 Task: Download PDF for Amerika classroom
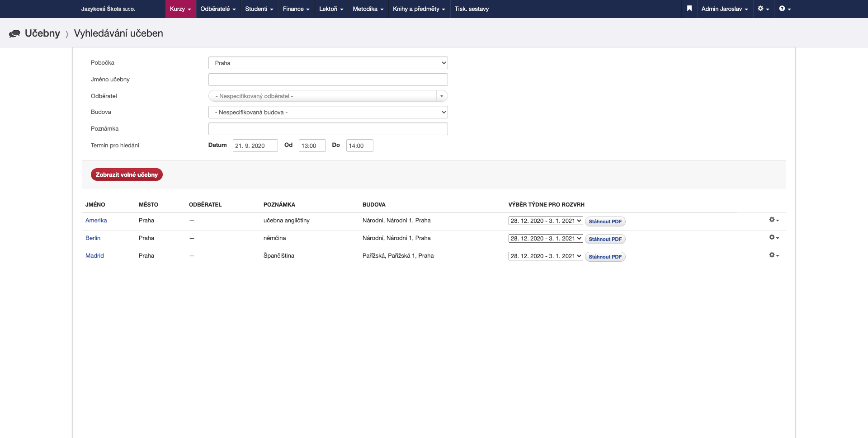pos(605,221)
